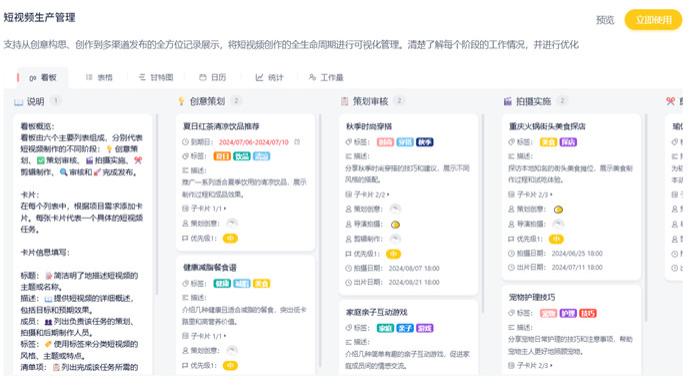The height and width of the screenshot is (389, 690).
Task: Click the clipboard icon of 策划审核 column
Action: point(345,101)
